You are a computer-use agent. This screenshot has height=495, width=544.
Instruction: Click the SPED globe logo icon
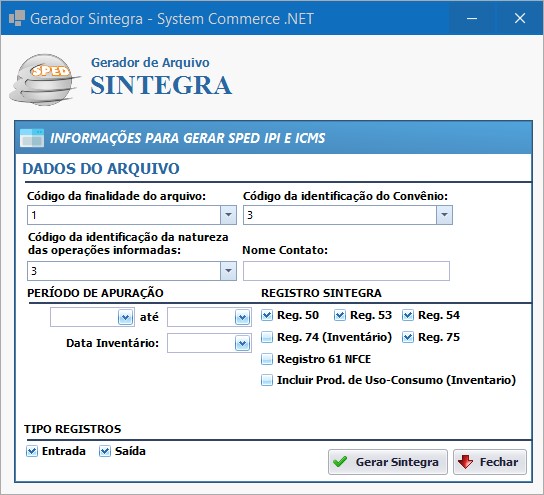point(45,79)
